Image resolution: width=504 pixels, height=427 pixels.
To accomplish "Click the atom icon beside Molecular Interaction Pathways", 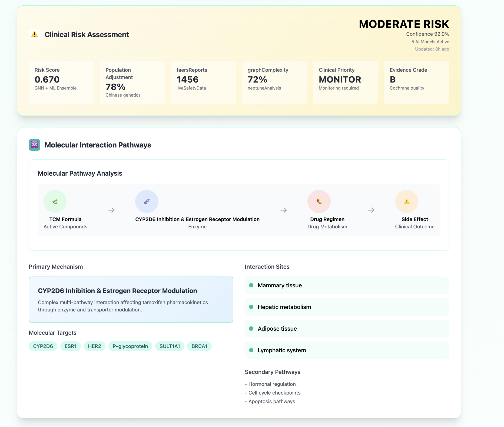I will point(34,145).
